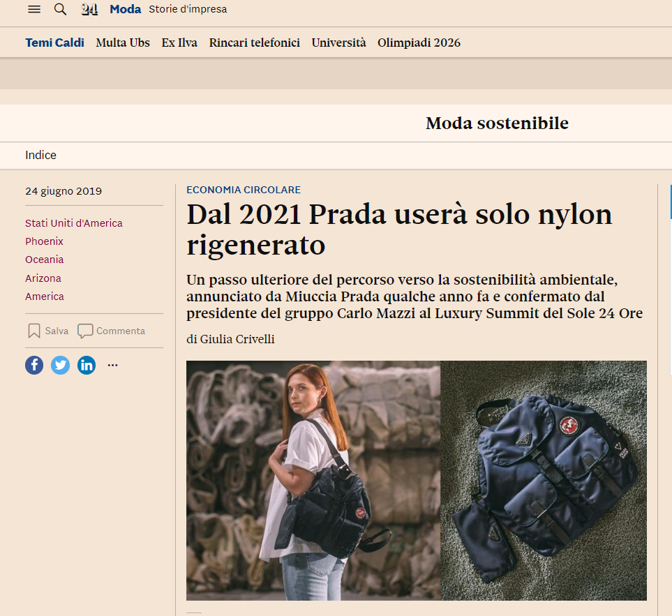This screenshot has height=616, width=672.
Task: Open more sharing options via the ellipsis
Action: (112, 365)
